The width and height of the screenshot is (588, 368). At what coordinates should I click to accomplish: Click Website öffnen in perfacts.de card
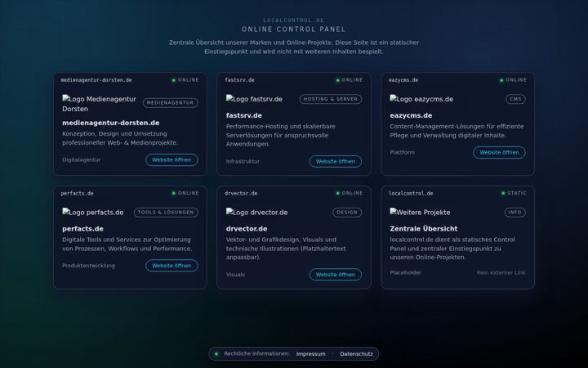171,266
